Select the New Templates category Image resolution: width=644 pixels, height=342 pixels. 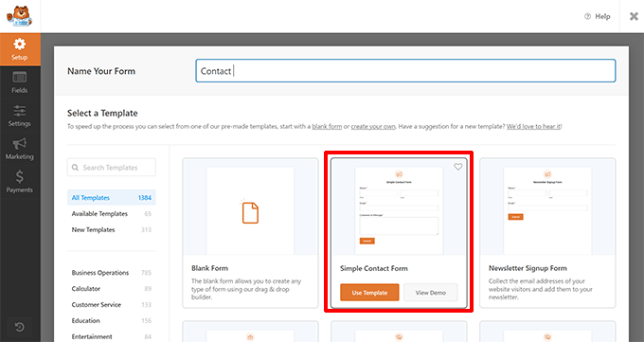112,230
